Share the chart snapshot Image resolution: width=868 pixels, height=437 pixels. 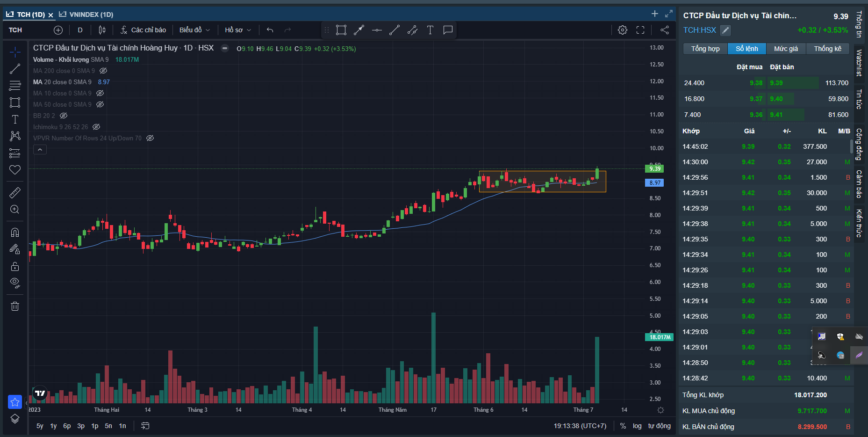(664, 30)
